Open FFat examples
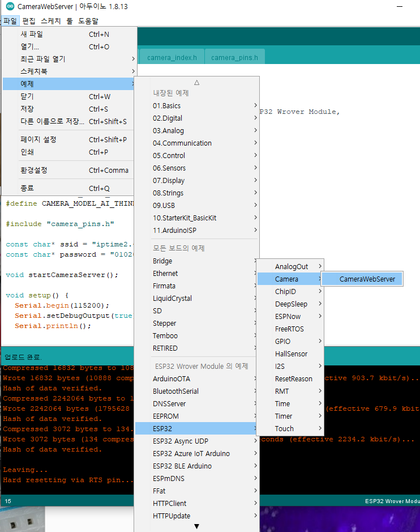 [196, 491]
